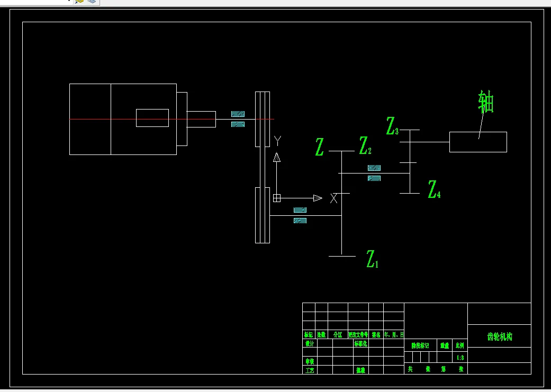Viewport: 551px width, 392px height.
Task: Select the output shaft rectangle under 轴
Action: (478, 142)
